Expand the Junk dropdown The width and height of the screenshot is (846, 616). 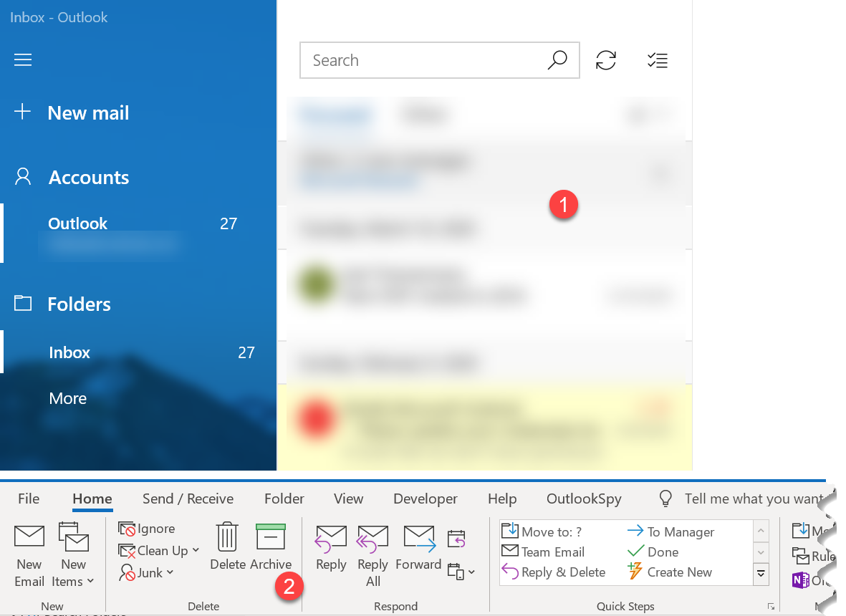[170, 572]
